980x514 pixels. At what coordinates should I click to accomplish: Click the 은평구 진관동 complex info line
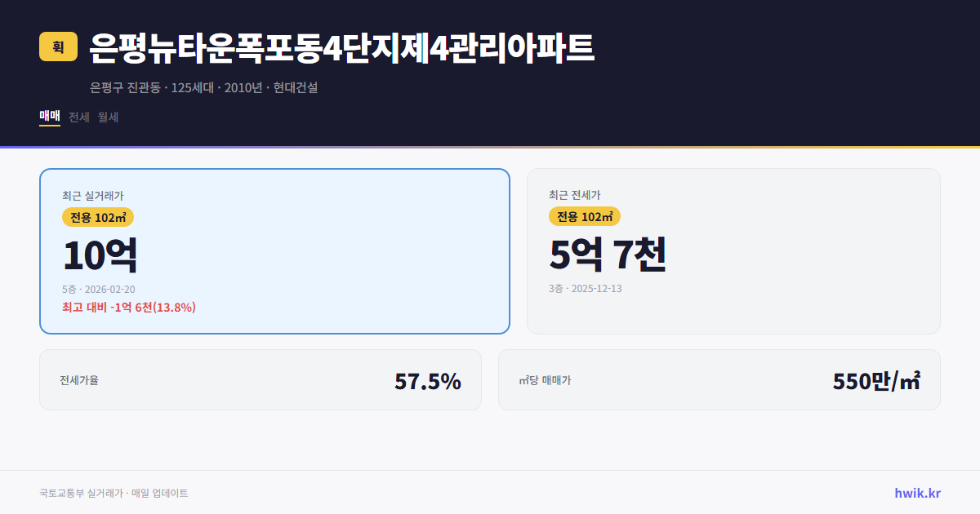click(x=203, y=88)
